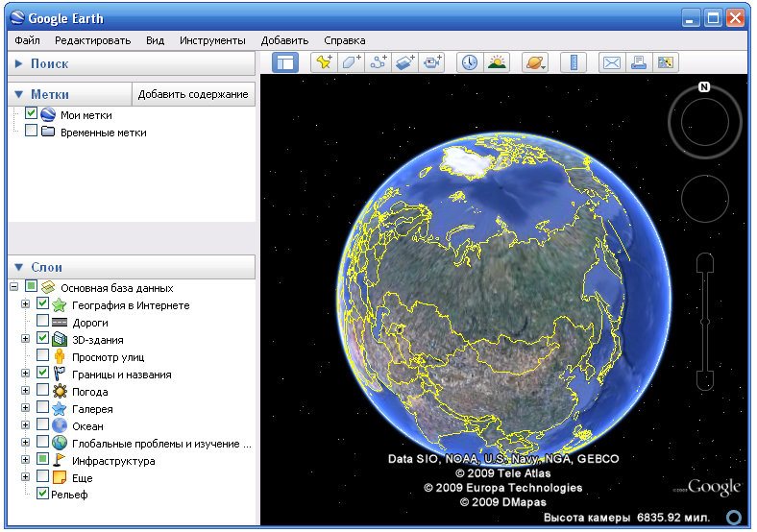
Task: Click the Инфраструктура flag icon
Action: click(x=59, y=460)
